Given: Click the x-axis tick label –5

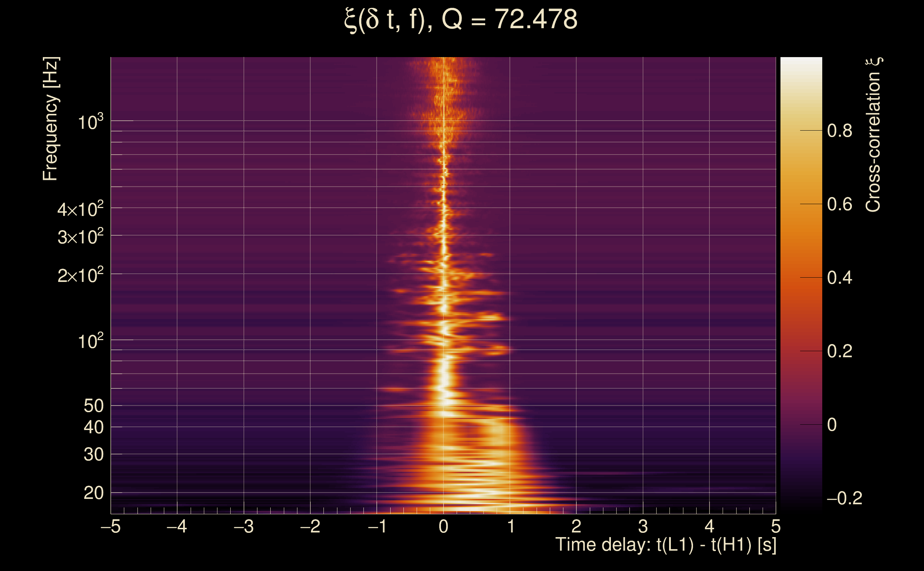Looking at the screenshot, I should 111,527.
